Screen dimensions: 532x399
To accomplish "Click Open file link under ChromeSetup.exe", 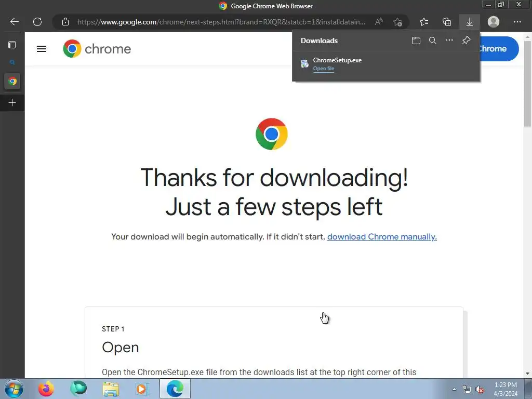I will click(x=323, y=69).
